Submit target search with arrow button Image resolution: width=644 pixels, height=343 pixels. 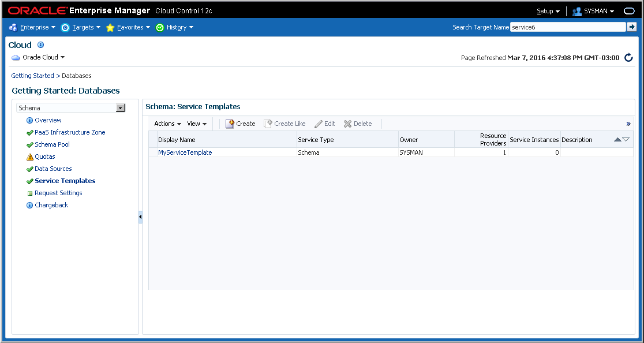pyautogui.click(x=632, y=27)
